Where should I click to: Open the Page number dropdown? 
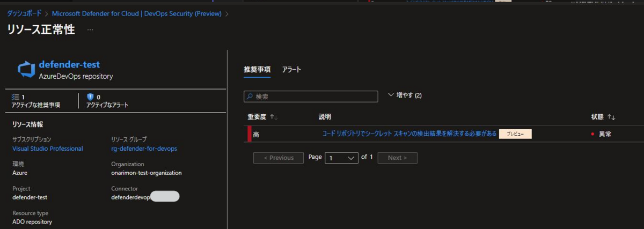pos(342,158)
